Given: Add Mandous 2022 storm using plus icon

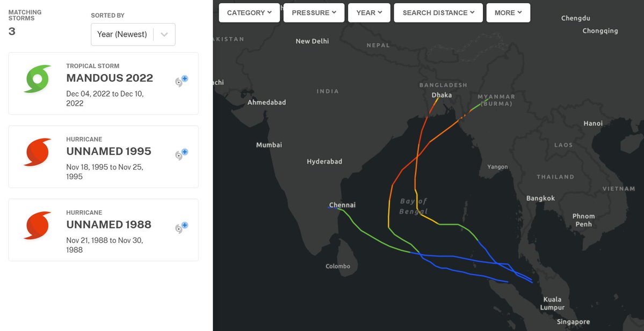Looking at the screenshot, I should pos(182,81).
